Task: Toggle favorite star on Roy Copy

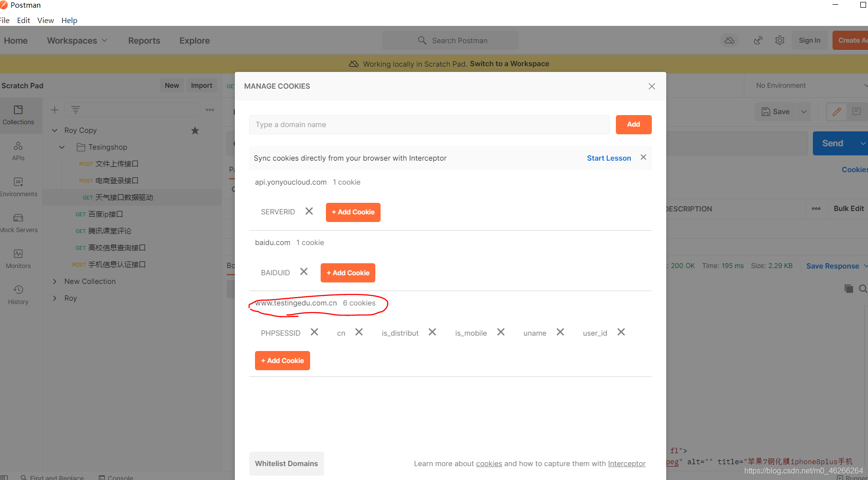Action: point(195,130)
